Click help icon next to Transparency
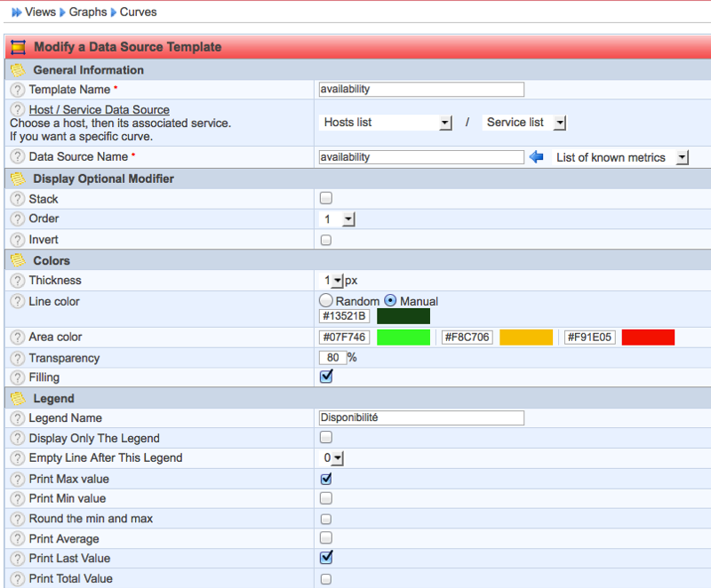The height and width of the screenshot is (588, 711). click(17, 359)
